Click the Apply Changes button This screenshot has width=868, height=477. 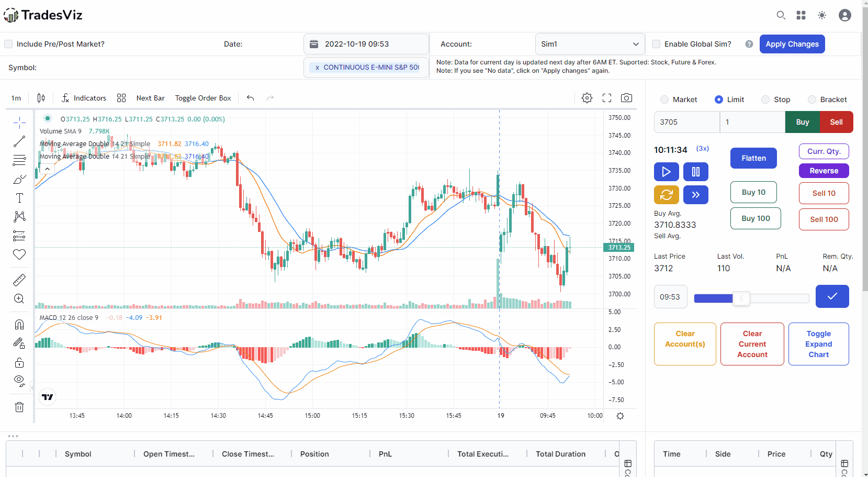792,44
